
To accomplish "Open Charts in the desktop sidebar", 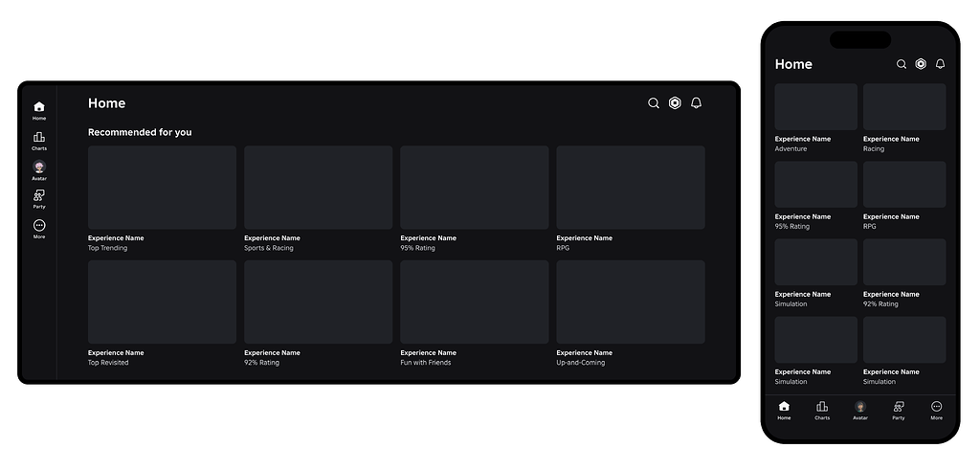I will click(38, 141).
